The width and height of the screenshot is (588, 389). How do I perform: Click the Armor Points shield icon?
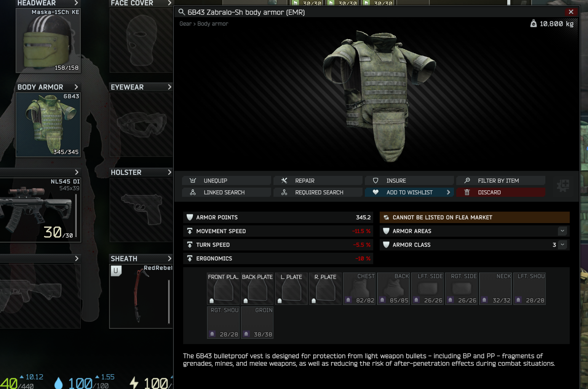point(190,217)
